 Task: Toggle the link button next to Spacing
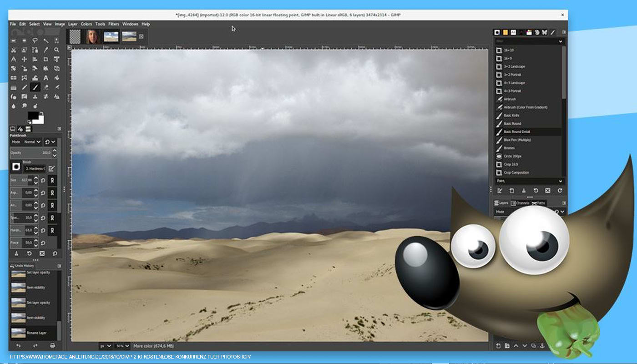[53, 217]
